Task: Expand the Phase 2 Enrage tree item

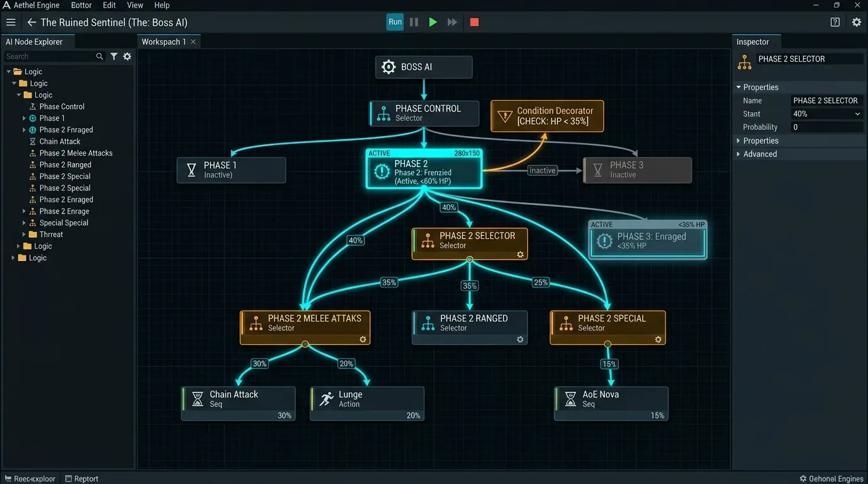Action: [x=25, y=211]
